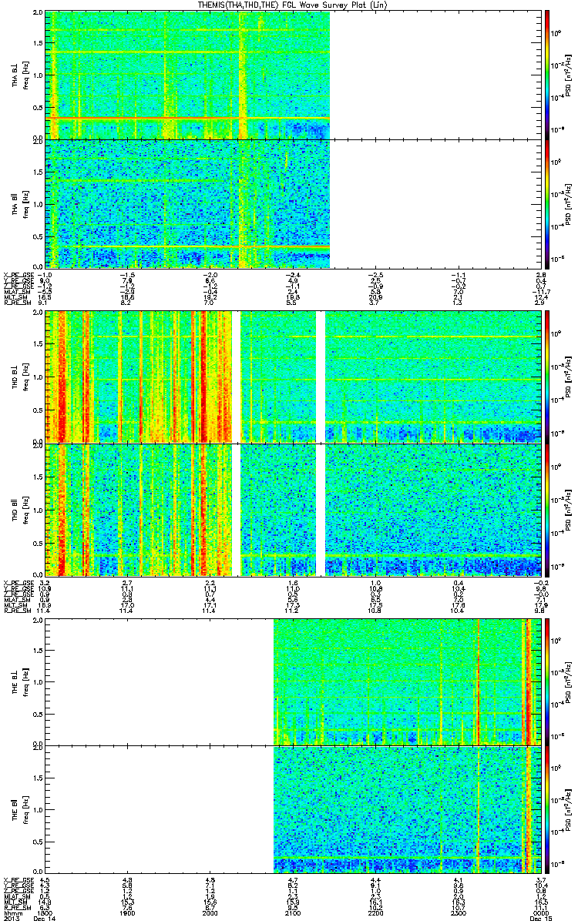Click the X_RE_GSE row label under the THD panels
This screenshot has width=578, height=924.
(18, 583)
